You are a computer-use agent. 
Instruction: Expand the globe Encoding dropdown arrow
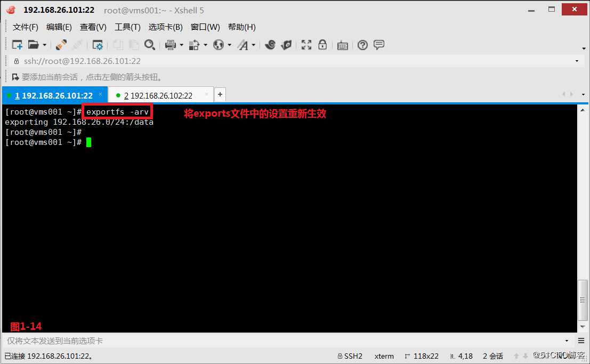point(230,45)
